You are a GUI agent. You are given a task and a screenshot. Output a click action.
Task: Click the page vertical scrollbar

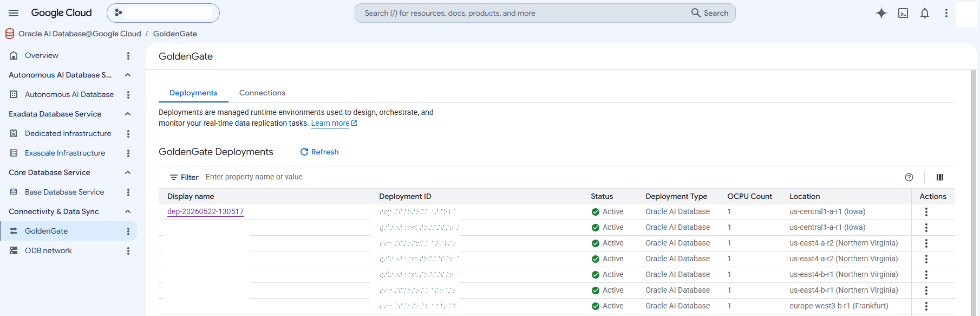pyautogui.click(x=974, y=192)
